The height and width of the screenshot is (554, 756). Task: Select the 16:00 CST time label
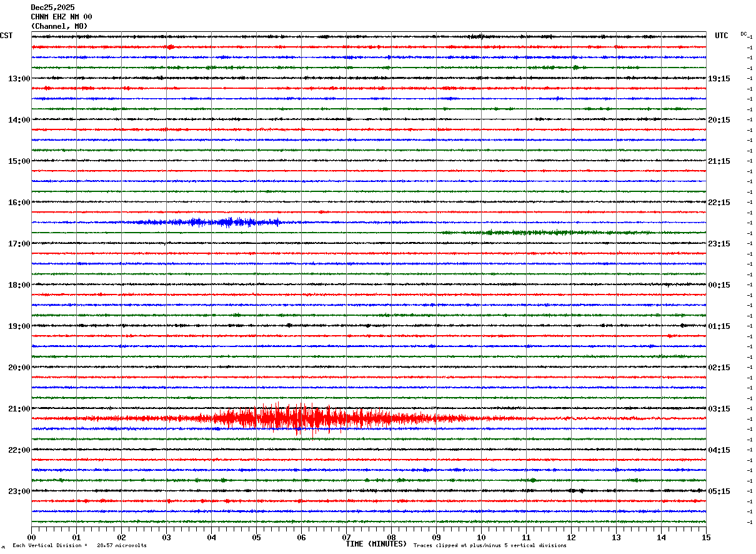point(19,203)
